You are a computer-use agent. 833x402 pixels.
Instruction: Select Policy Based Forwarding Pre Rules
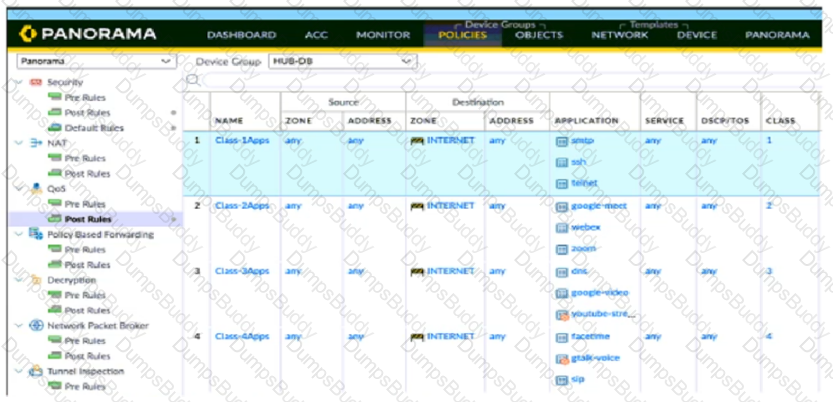point(85,250)
